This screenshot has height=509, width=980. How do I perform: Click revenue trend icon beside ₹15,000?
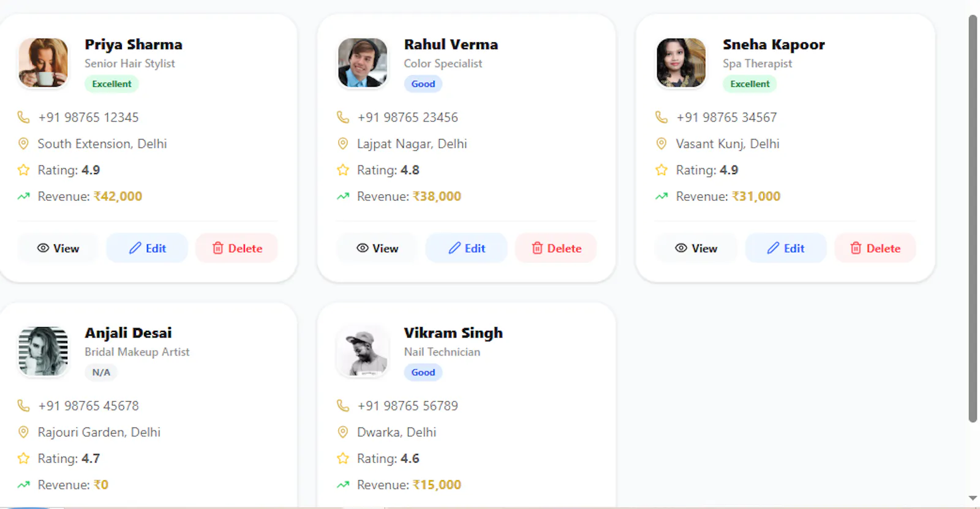[343, 485]
